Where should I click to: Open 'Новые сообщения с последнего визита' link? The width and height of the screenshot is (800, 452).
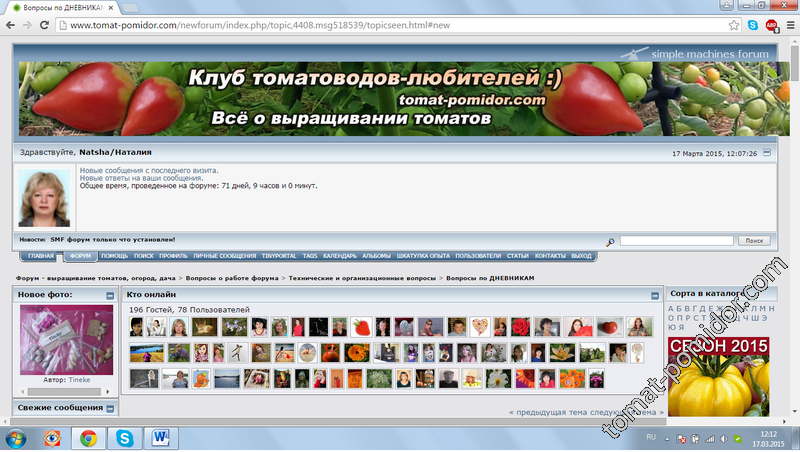pos(148,170)
